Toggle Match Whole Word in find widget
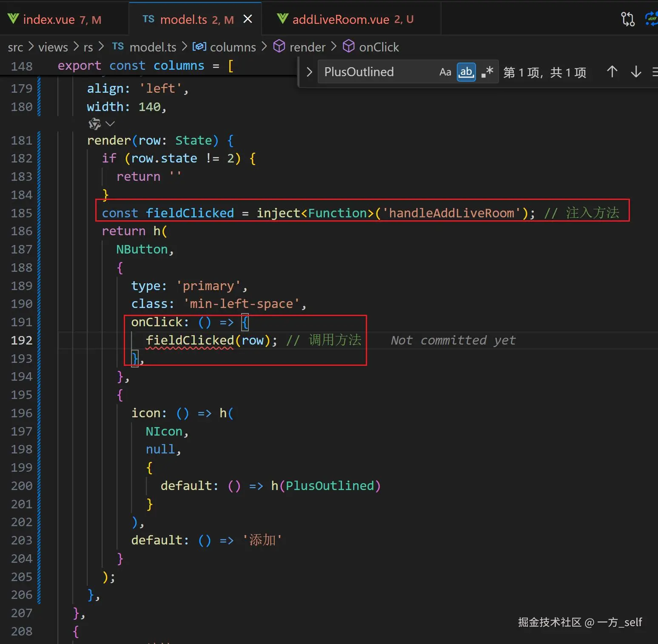 (x=466, y=72)
